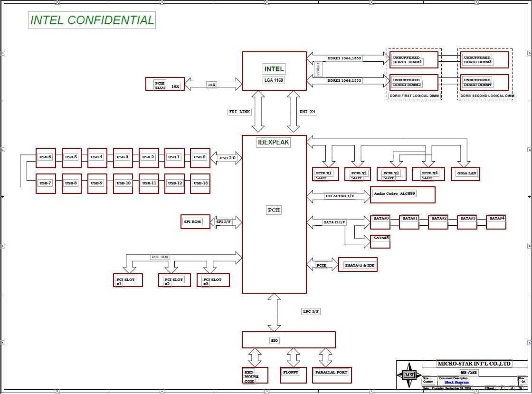
Task: Select the PCI BUS label
Action: point(160,257)
